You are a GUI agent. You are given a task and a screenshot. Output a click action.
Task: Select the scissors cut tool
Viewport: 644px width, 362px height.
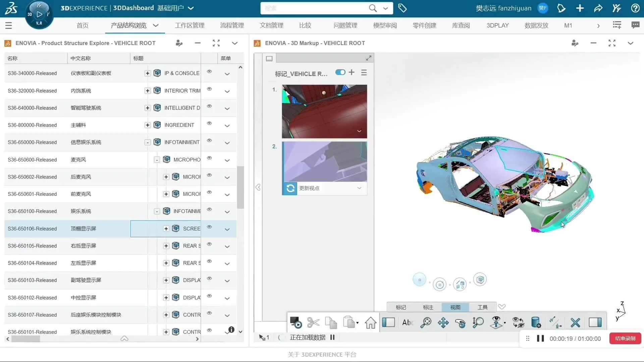point(313,322)
